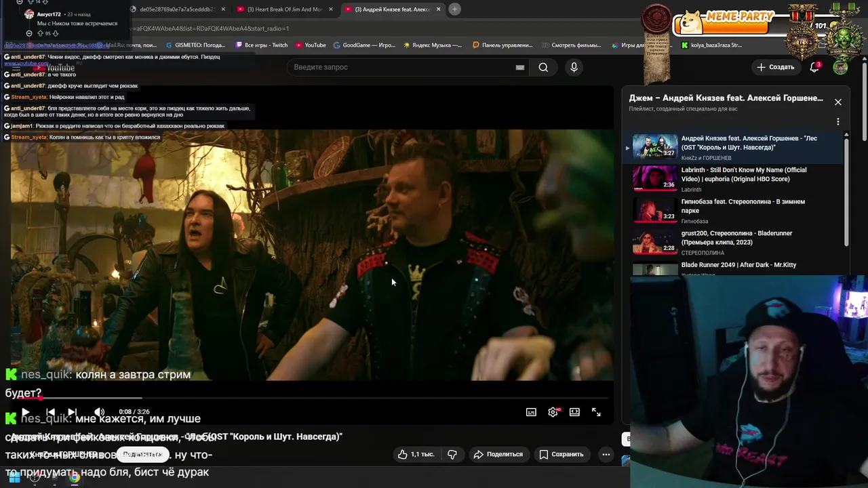Open the account avatar menu
This screenshot has width=868, height=488.
pyautogui.click(x=841, y=67)
